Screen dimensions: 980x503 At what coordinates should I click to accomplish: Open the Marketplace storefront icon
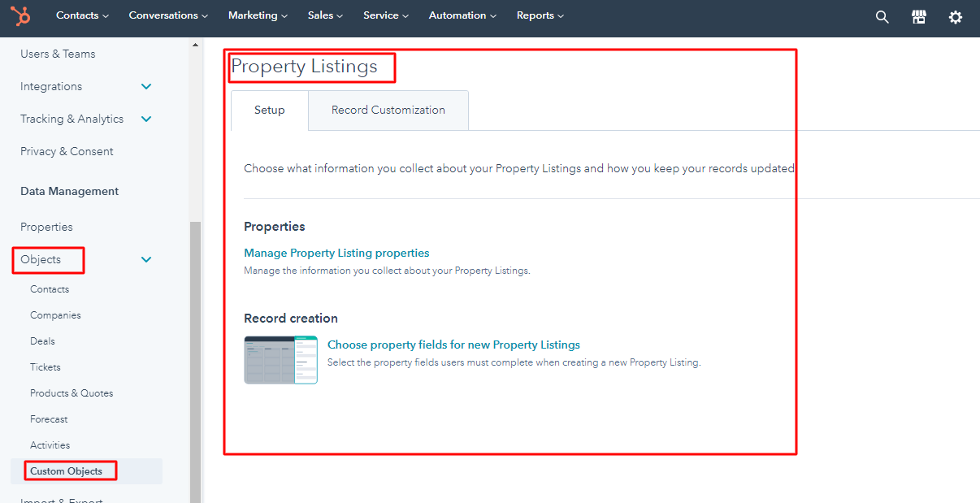pyautogui.click(x=919, y=16)
